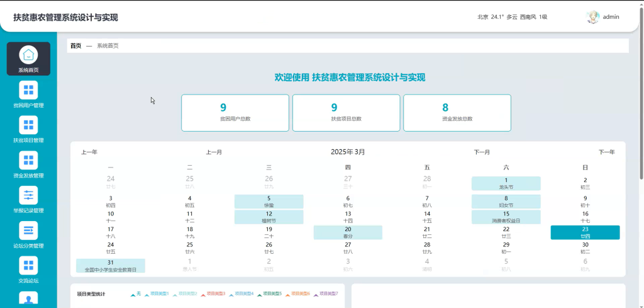Open the 扶贫项目总数 statistics card
644x308 pixels.
[x=347, y=113]
